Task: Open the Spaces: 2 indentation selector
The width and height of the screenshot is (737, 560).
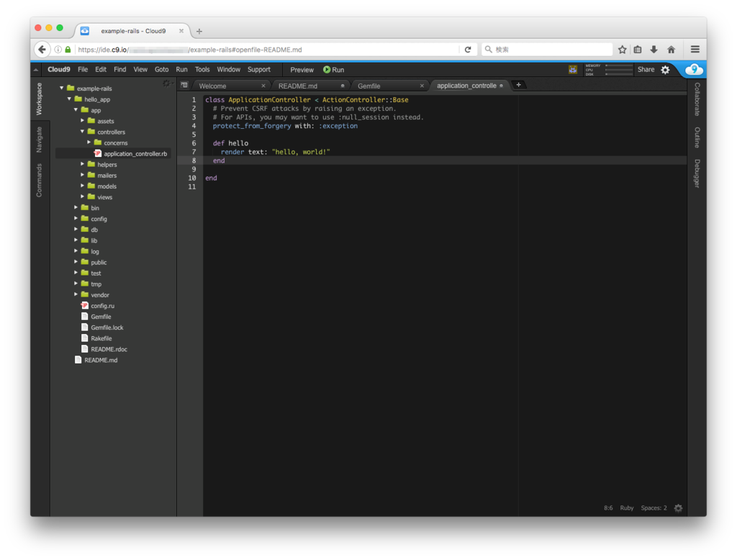Action: pos(654,507)
